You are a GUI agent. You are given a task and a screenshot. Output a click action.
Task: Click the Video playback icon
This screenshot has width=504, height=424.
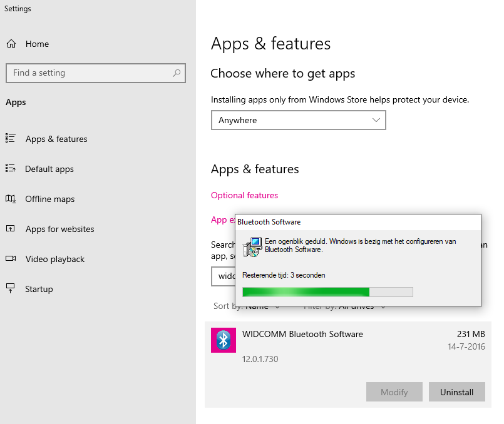coord(11,258)
